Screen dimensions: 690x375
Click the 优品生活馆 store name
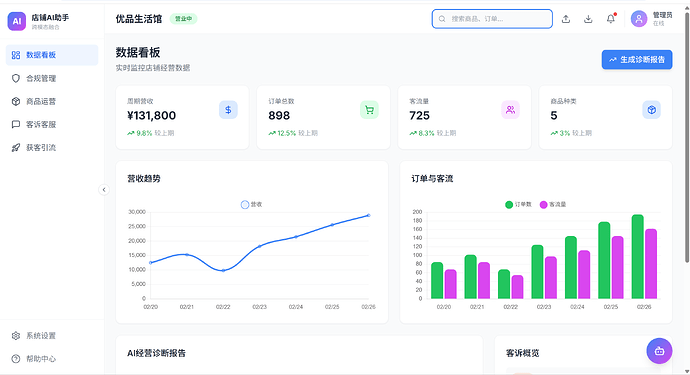tap(139, 19)
